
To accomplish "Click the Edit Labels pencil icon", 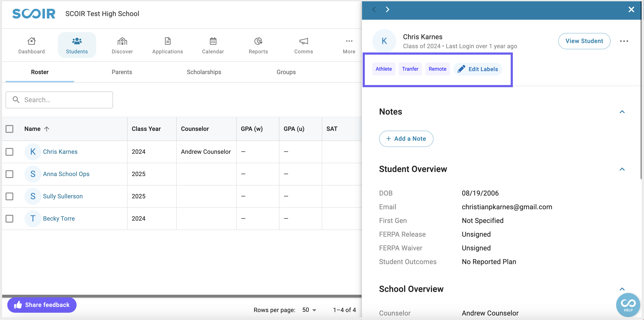I will (x=461, y=69).
